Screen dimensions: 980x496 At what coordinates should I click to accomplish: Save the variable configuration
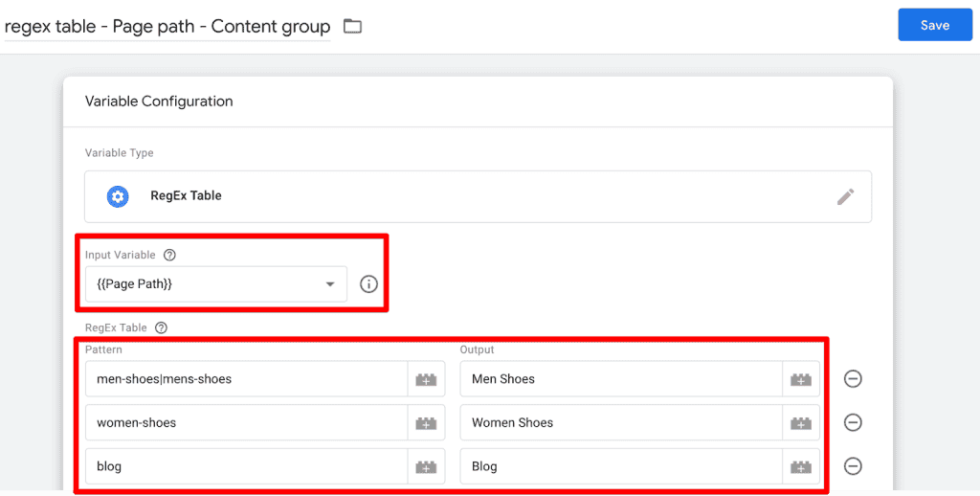tap(934, 25)
